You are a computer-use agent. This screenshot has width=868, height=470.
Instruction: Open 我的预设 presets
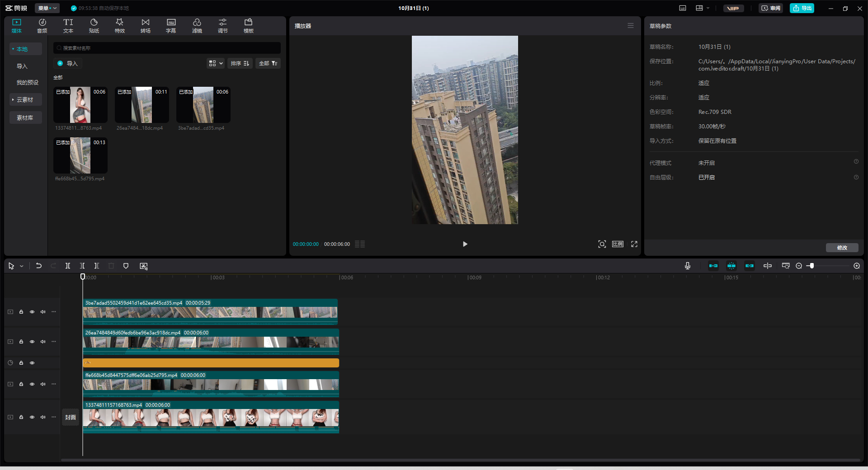28,82
